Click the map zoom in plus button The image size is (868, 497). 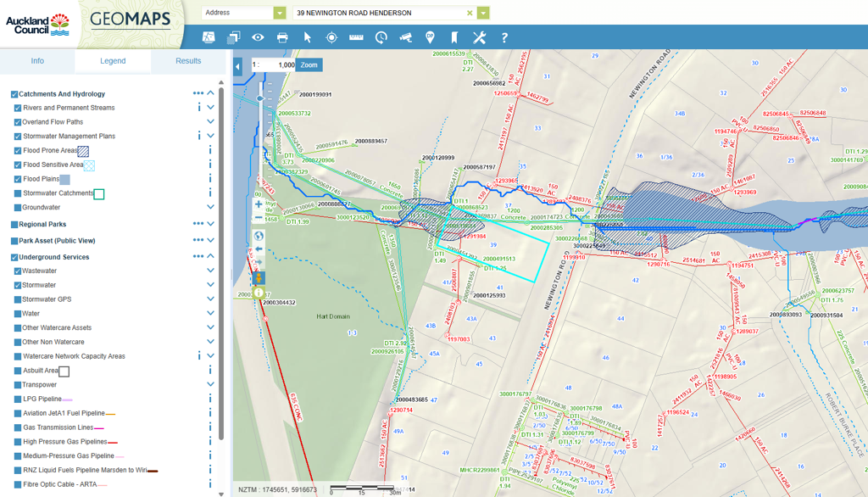pos(259,204)
